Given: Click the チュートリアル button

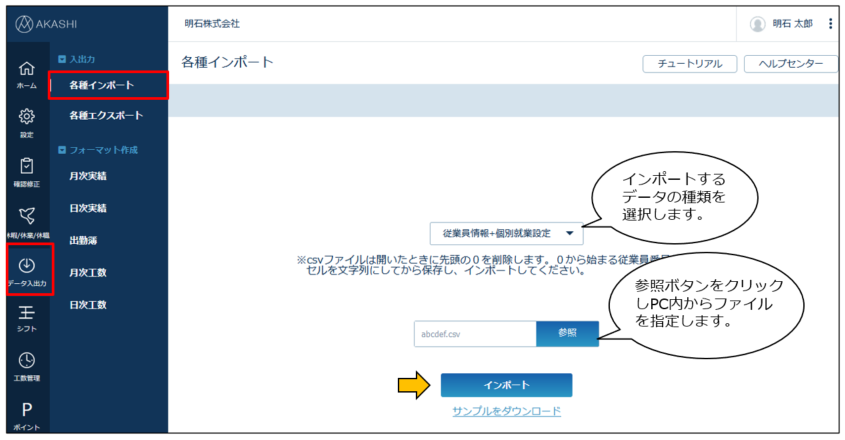Looking at the screenshot, I should [690, 64].
